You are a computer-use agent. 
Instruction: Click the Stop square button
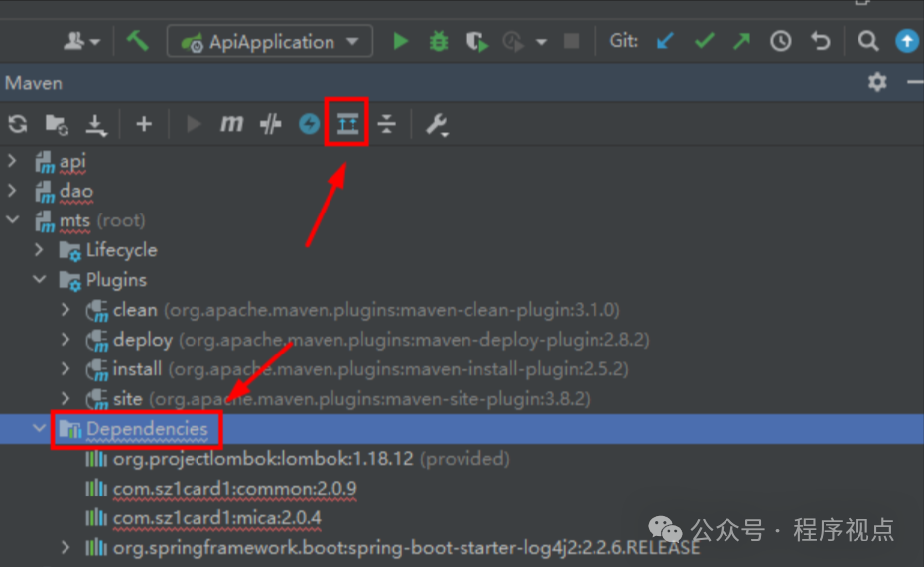click(571, 42)
